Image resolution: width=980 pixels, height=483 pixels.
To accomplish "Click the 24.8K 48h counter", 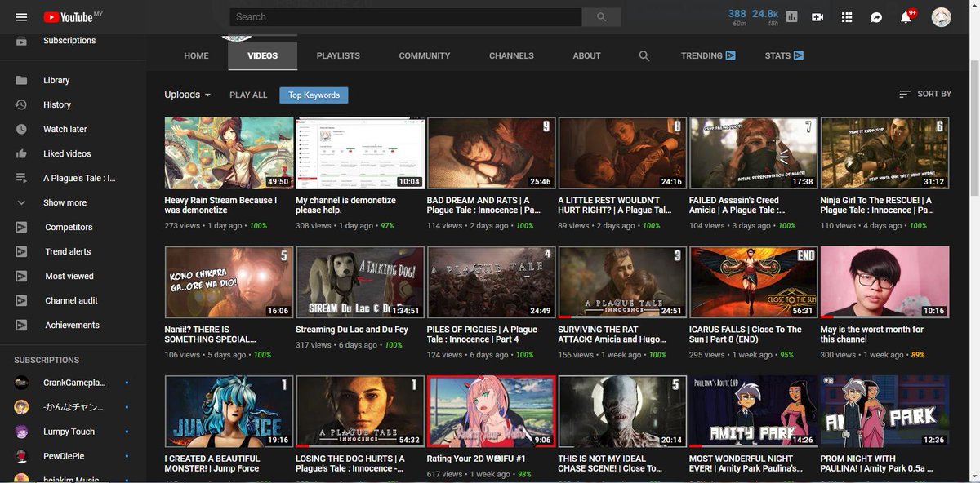I will [x=765, y=17].
